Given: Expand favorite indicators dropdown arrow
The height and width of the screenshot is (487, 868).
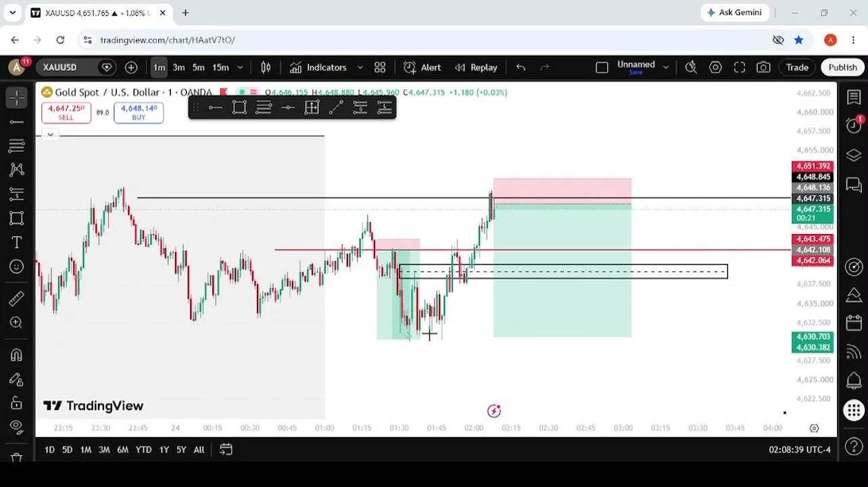Looking at the screenshot, I should (x=360, y=67).
